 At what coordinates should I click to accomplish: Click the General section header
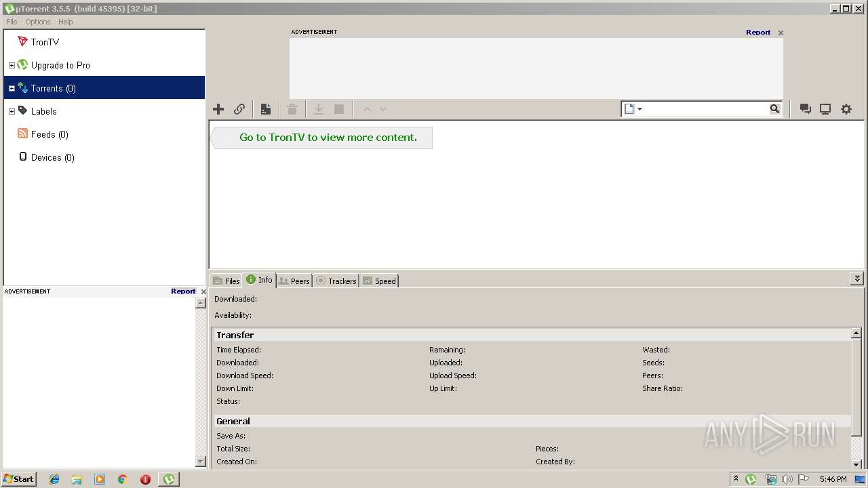tap(532, 421)
